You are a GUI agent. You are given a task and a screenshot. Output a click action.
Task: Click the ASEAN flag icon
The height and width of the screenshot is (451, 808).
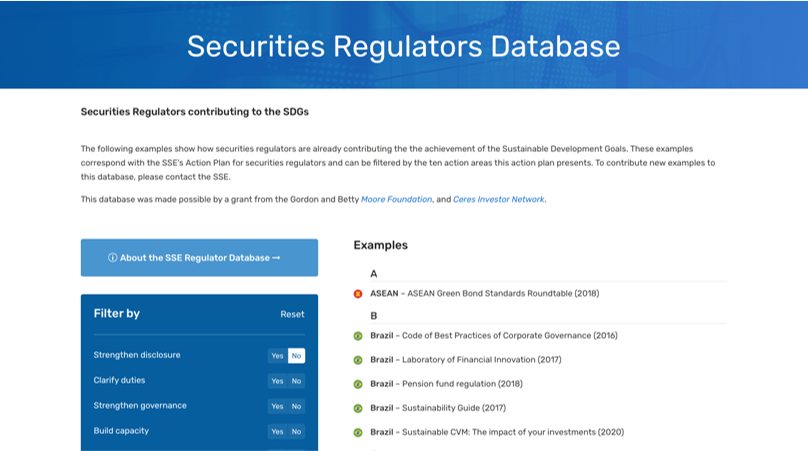[x=358, y=294]
